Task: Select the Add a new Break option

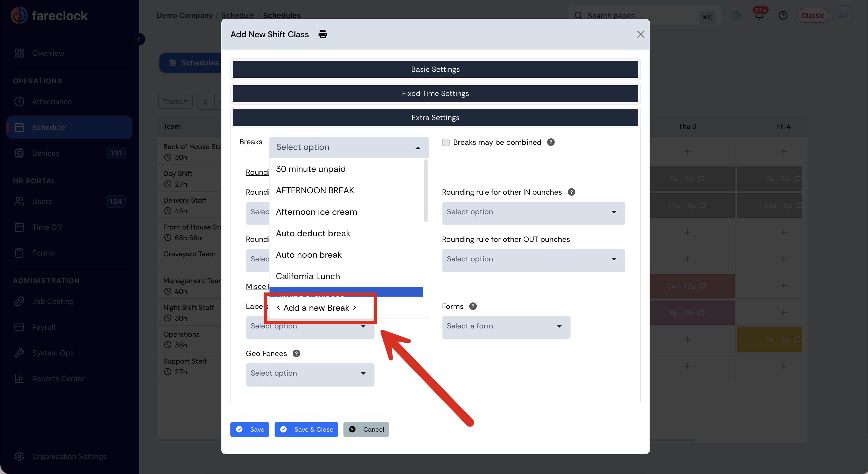Action: point(316,308)
